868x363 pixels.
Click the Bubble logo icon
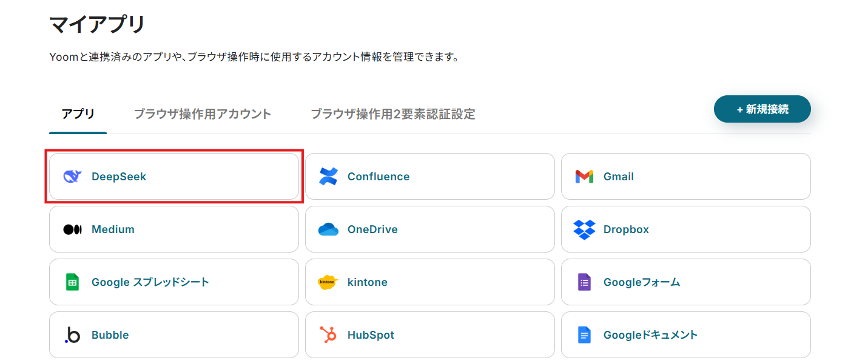[72, 335]
